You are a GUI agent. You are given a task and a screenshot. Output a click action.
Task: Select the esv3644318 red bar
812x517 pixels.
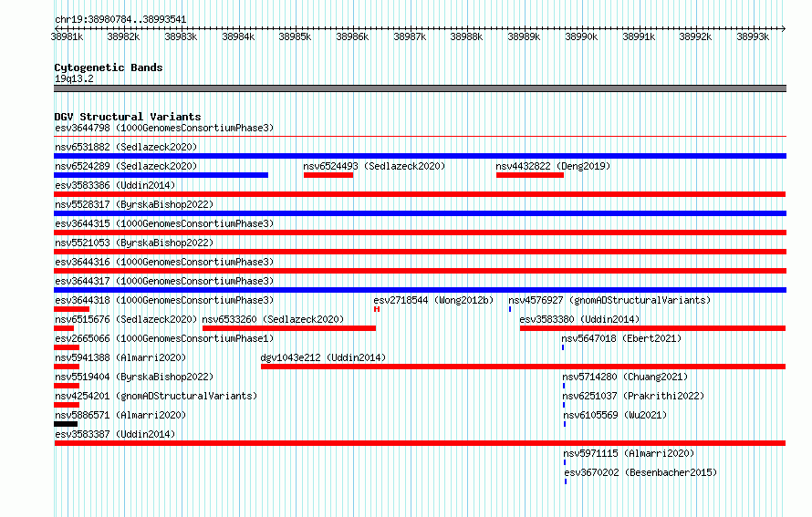tap(71, 309)
